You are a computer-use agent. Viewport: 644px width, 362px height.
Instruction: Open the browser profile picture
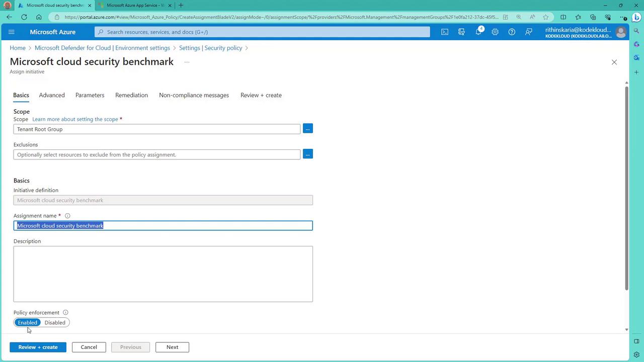point(7,6)
